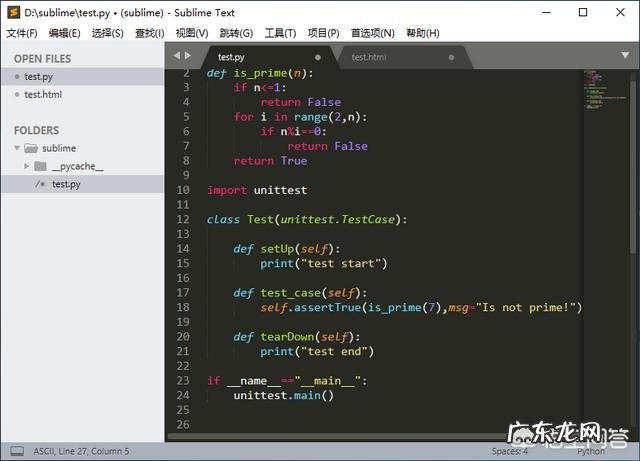Select test.html in Open Files list
640x461 pixels.
pyautogui.click(x=82, y=94)
